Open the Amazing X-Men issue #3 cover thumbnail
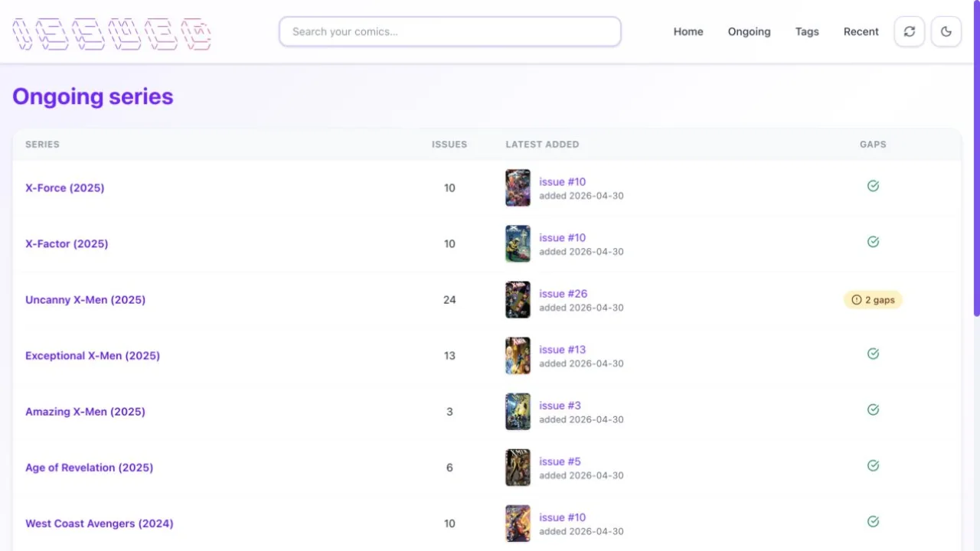980x551 pixels. [x=518, y=411]
